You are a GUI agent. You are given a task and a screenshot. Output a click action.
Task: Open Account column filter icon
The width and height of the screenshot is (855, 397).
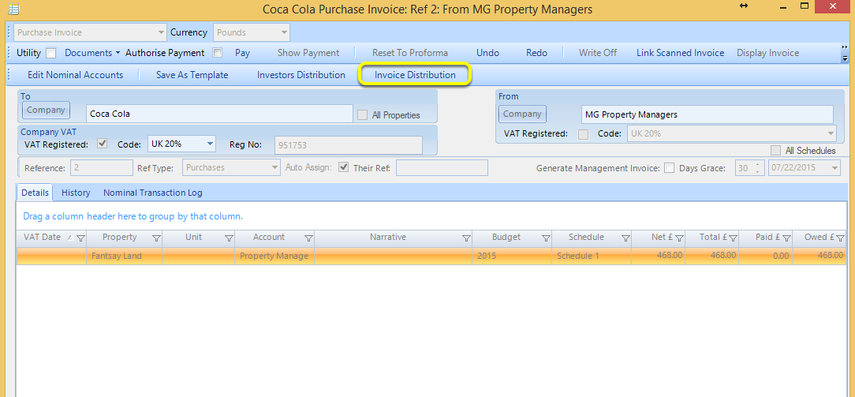(x=309, y=238)
